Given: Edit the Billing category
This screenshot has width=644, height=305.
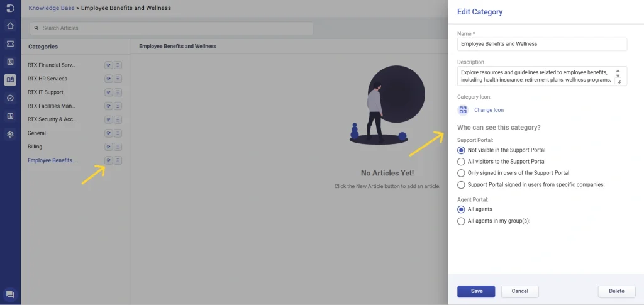Looking at the screenshot, I should [x=108, y=147].
